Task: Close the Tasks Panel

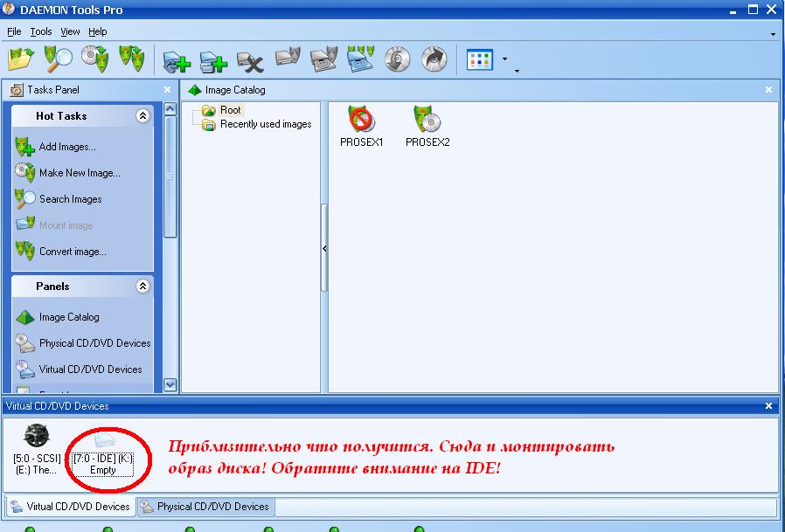Action: pyautogui.click(x=167, y=90)
